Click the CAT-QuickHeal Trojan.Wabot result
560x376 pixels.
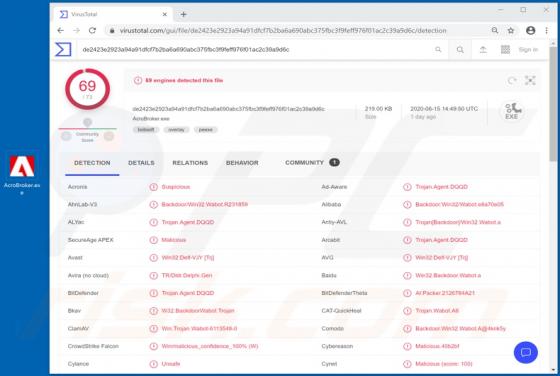(437, 311)
